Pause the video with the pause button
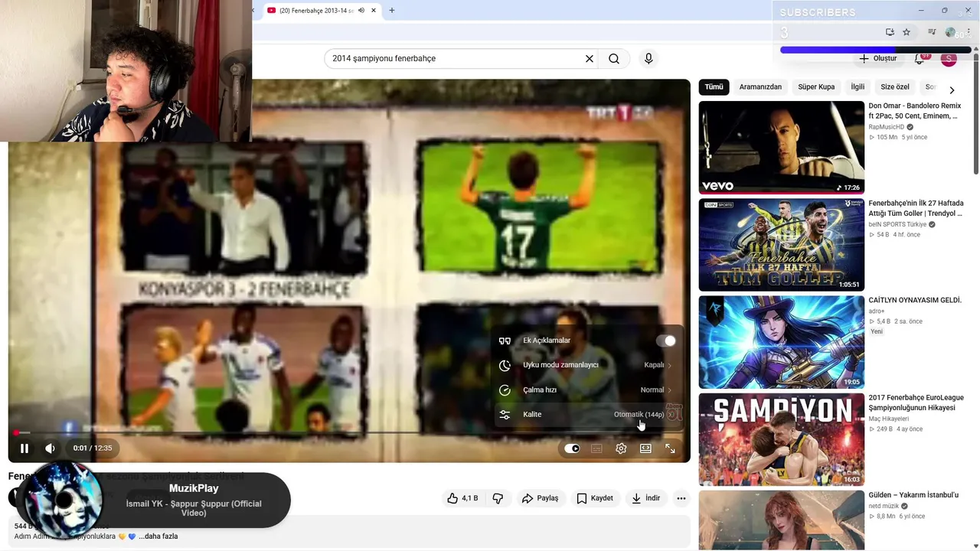 tap(24, 448)
